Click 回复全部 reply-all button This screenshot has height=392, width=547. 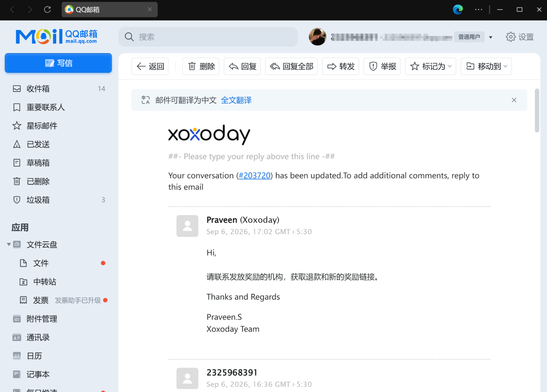click(291, 66)
